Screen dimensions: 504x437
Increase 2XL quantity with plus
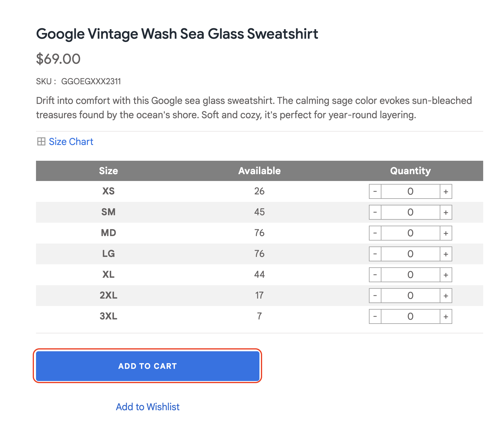tap(446, 296)
